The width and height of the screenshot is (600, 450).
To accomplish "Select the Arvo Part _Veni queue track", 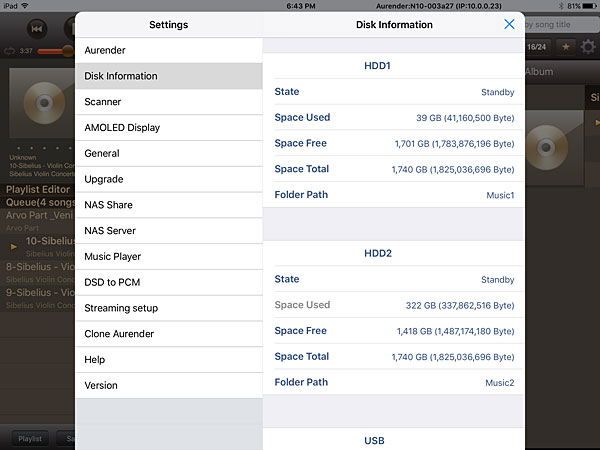I will point(38,221).
